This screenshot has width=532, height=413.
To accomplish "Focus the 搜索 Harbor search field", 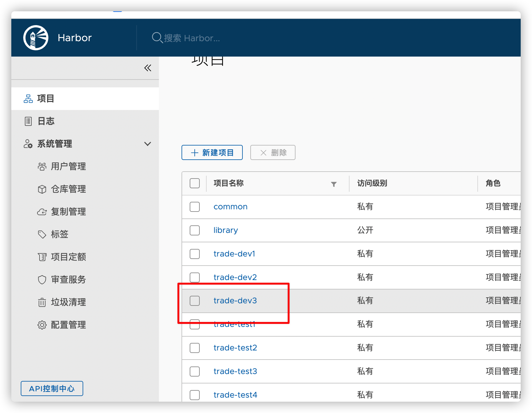I will [192, 38].
